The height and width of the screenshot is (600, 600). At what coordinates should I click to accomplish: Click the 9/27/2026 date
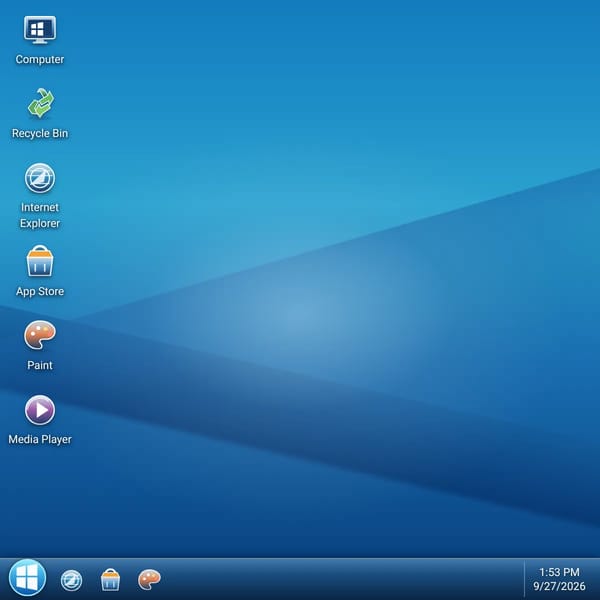pos(559,586)
